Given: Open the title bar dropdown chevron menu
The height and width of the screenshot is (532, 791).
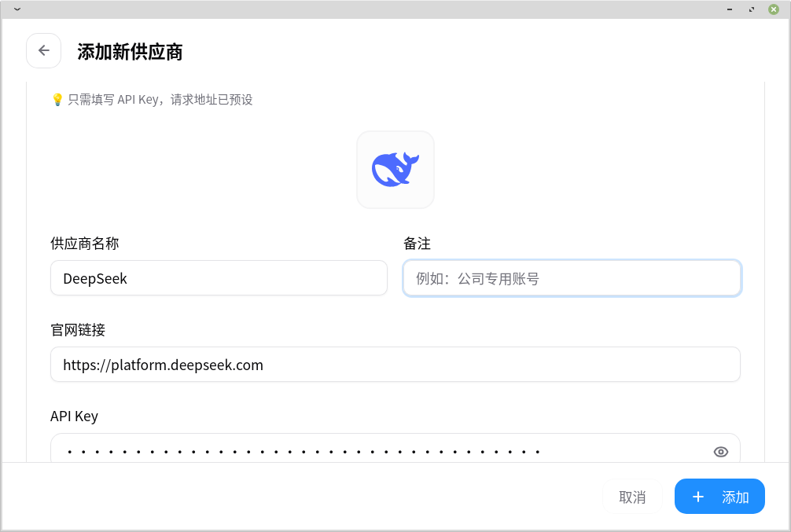Looking at the screenshot, I should pos(17,9).
